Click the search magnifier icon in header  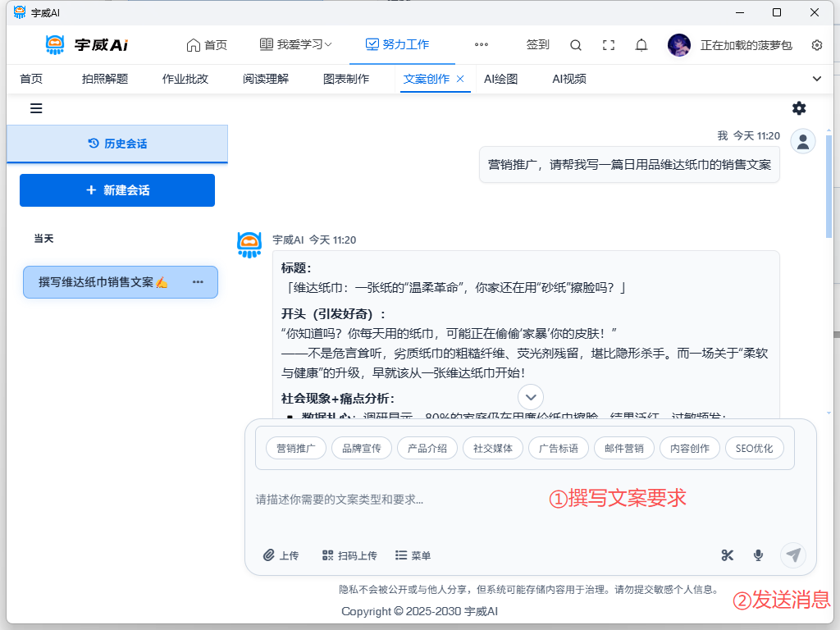point(576,45)
